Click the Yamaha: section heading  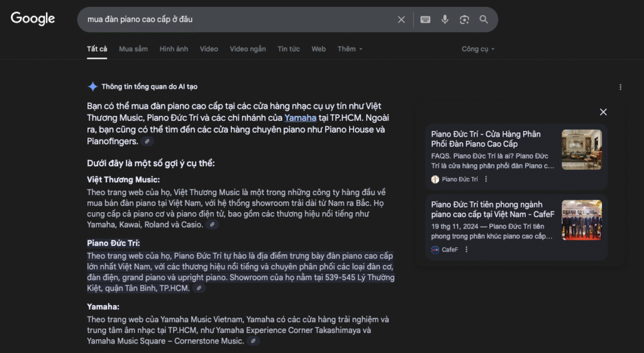pyautogui.click(x=103, y=307)
